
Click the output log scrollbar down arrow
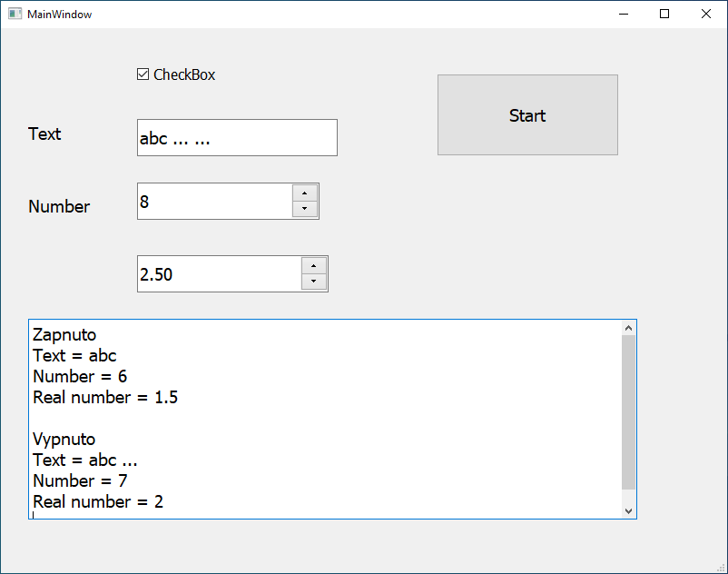point(628,511)
